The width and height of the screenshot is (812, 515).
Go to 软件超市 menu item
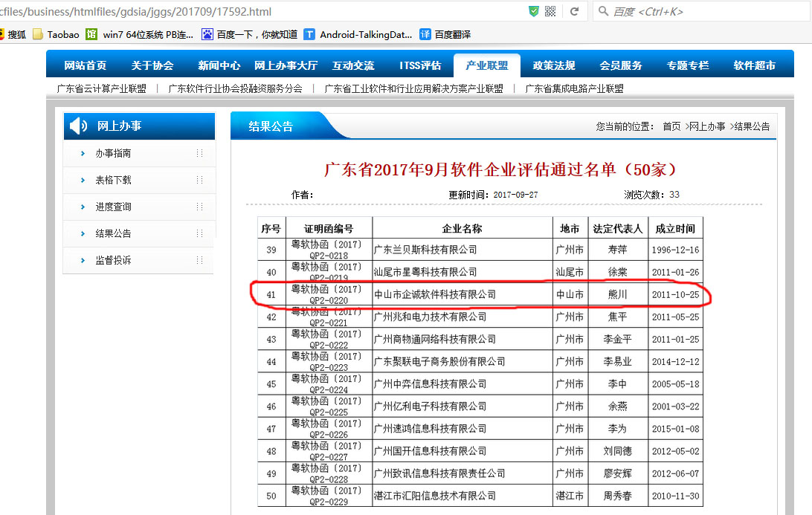coord(754,65)
